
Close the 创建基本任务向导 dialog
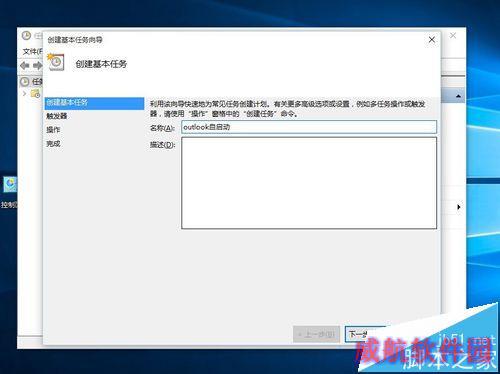(432, 40)
